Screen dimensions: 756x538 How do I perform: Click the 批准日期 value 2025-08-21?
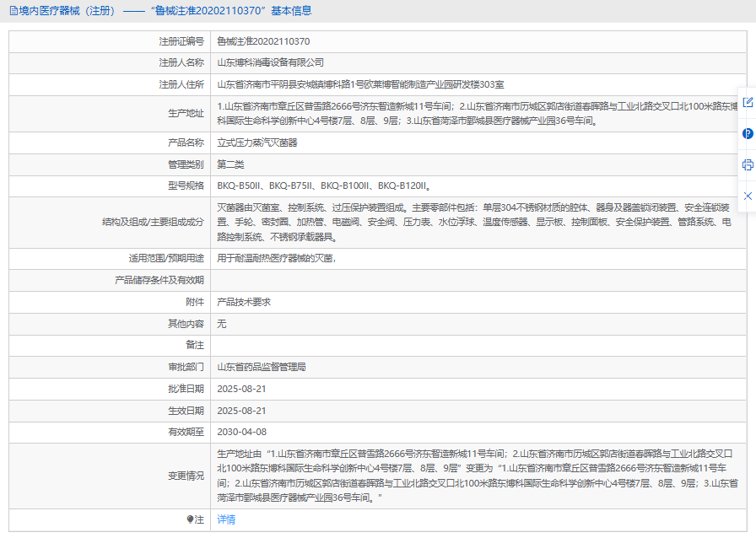click(x=241, y=389)
